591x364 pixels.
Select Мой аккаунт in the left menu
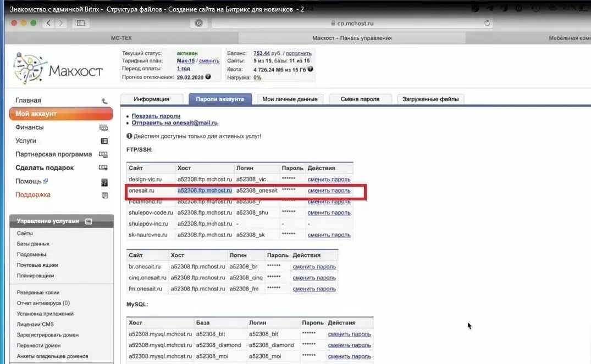point(61,114)
